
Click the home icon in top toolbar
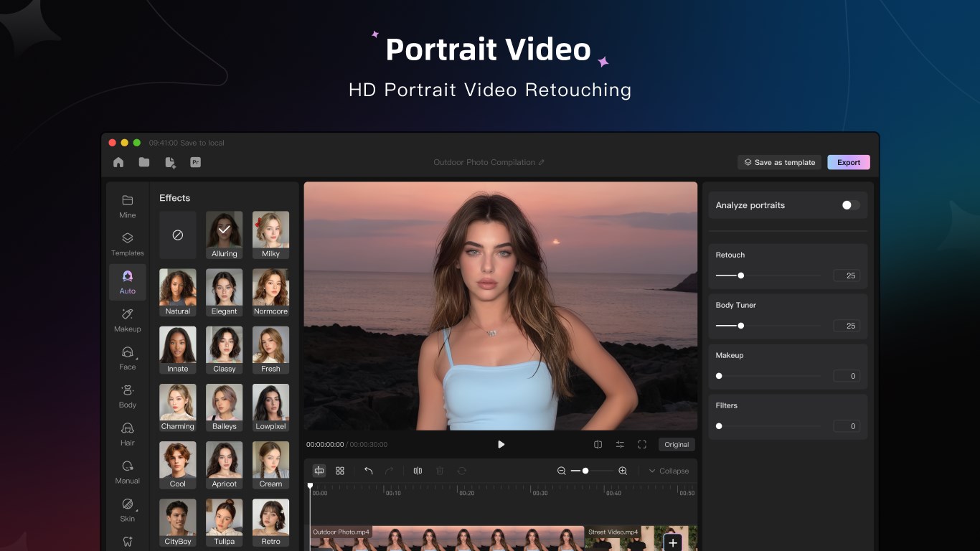pyautogui.click(x=118, y=162)
